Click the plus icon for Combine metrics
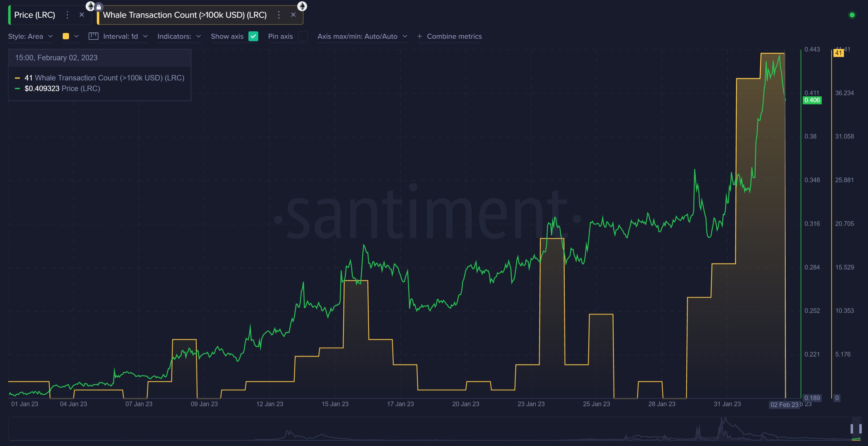This screenshot has width=868, height=446. point(419,36)
